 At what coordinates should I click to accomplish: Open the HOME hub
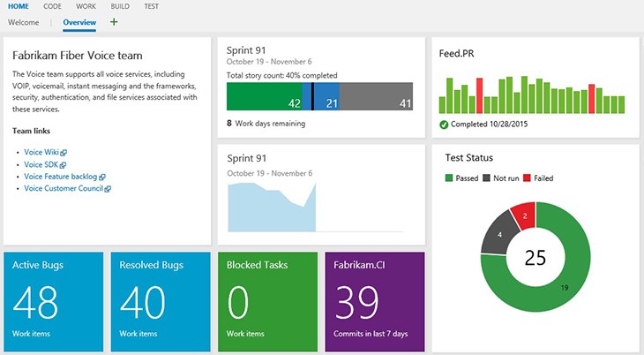18,6
